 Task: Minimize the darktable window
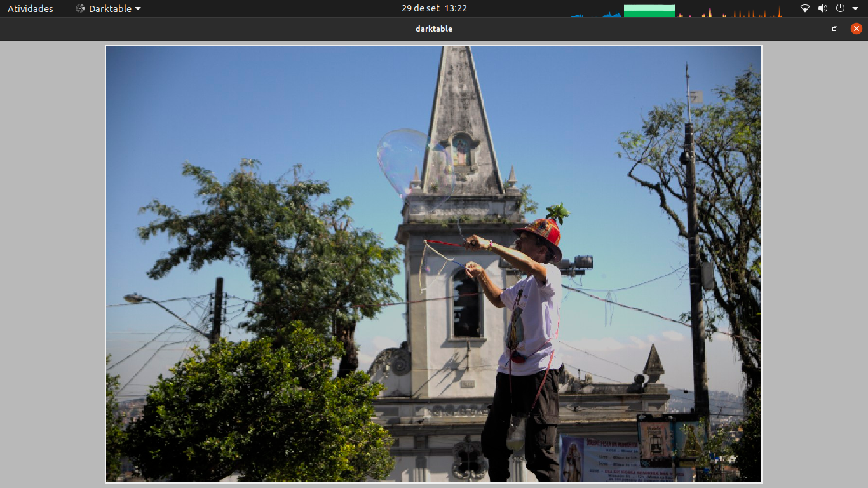[x=813, y=29]
